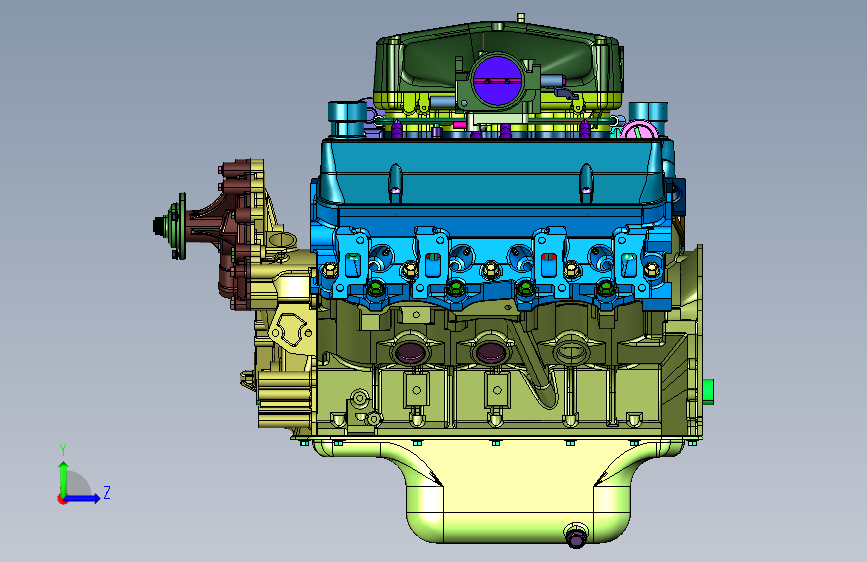Select the ribbed yellow cylinder at block's lower left
This screenshot has height=562, width=867.
point(285,398)
